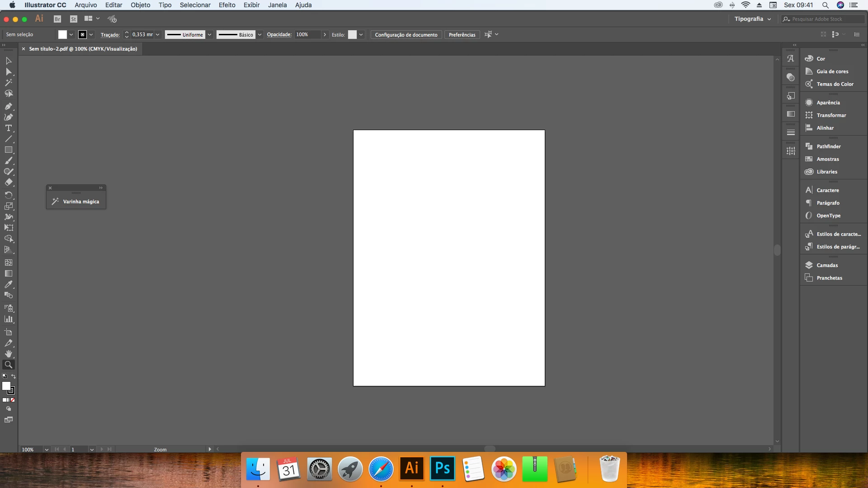The height and width of the screenshot is (488, 868).
Task: Set the color to none
Action: 13,400
